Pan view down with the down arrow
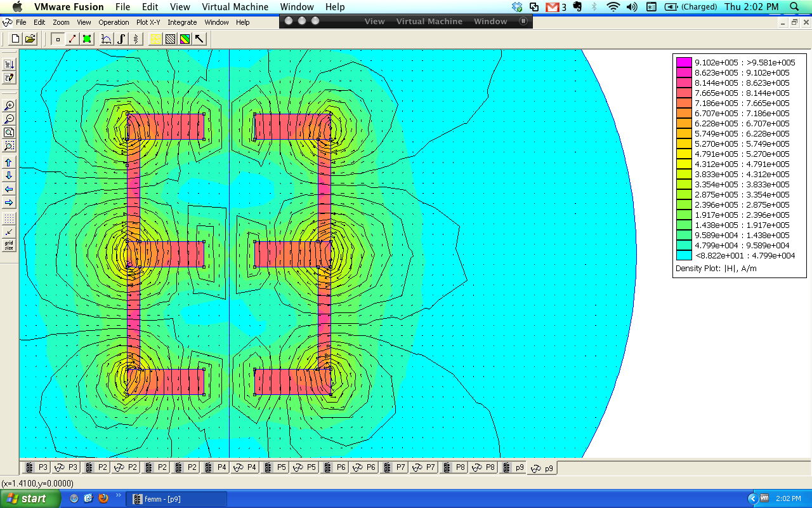This screenshot has height=508, width=812. tap(9, 176)
